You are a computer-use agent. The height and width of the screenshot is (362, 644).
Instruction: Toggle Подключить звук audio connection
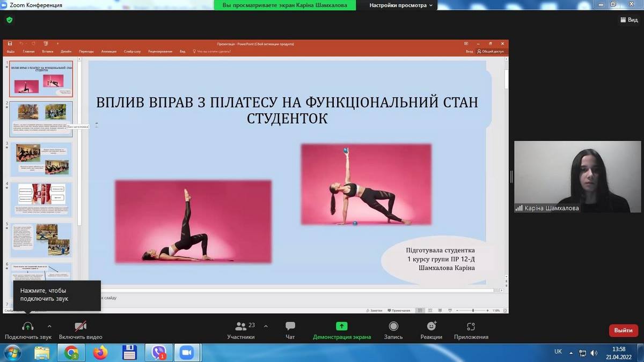click(28, 326)
